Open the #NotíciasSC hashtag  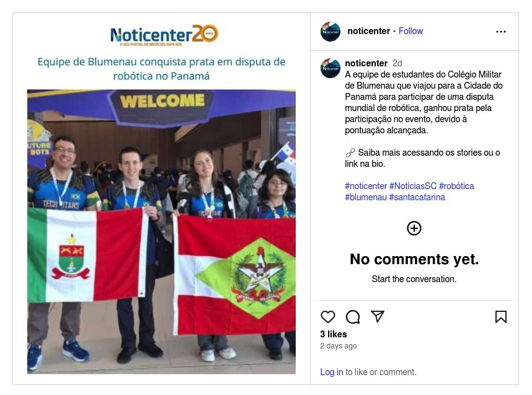tap(413, 186)
